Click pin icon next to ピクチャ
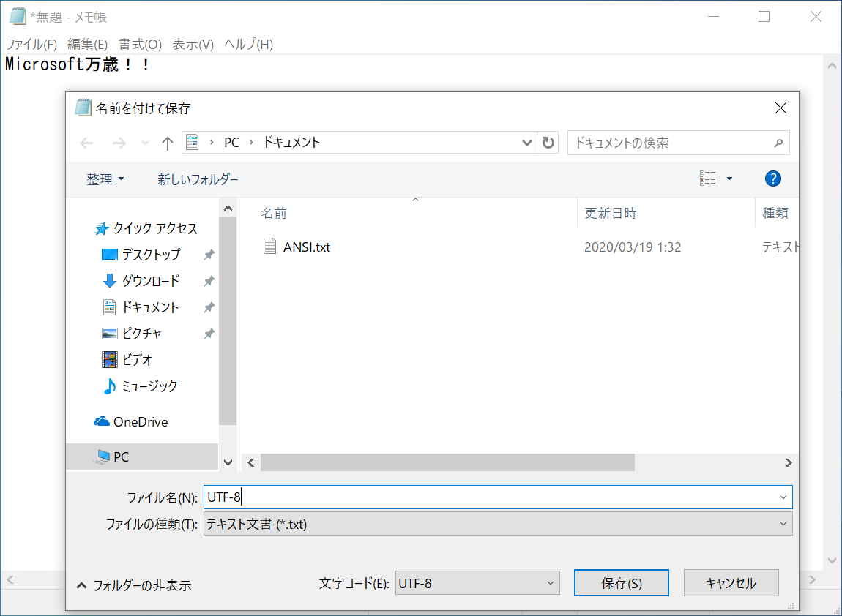842x616 pixels. tap(209, 333)
